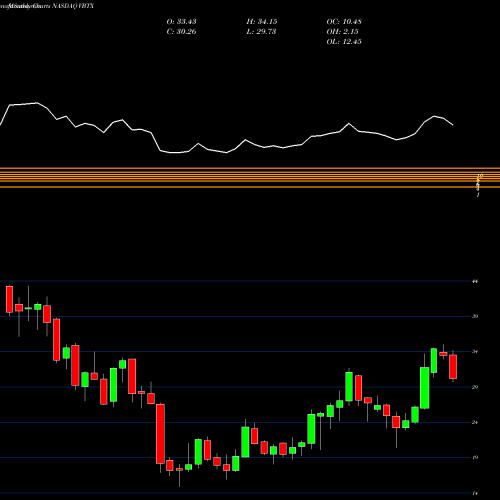Select the low value L: 29.73

pyautogui.click(x=261, y=32)
